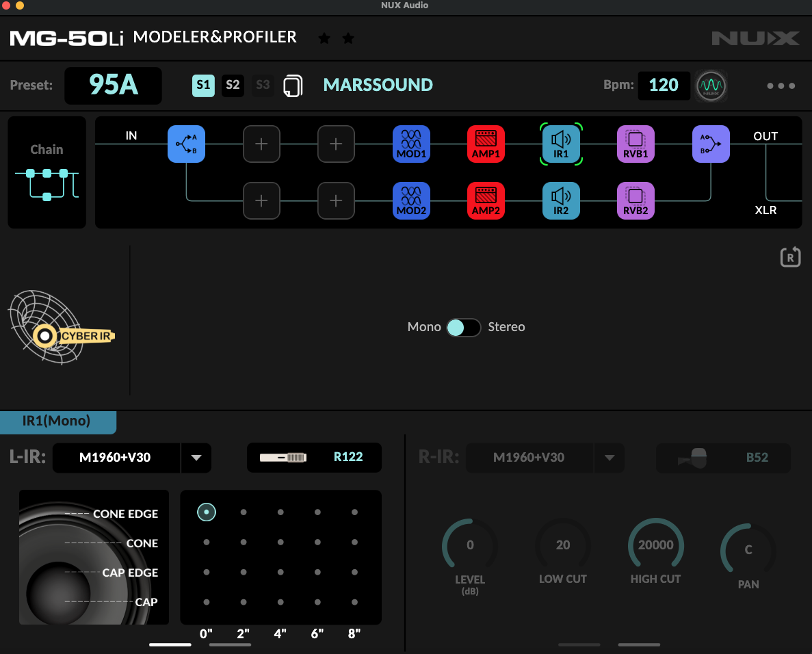Select mic position Cone Edge at 0 inches
Image resolution: width=812 pixels, height=654 pixels.
[x=207, y=512]
